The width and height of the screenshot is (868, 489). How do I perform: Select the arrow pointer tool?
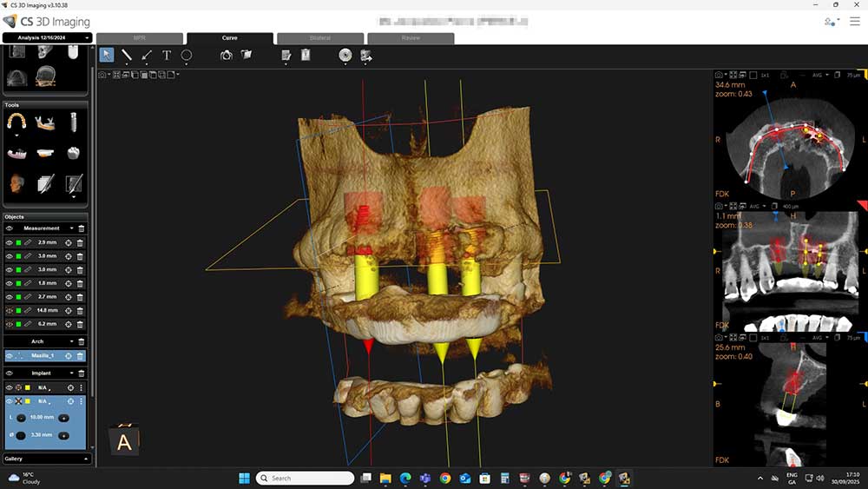coord(106,55)
